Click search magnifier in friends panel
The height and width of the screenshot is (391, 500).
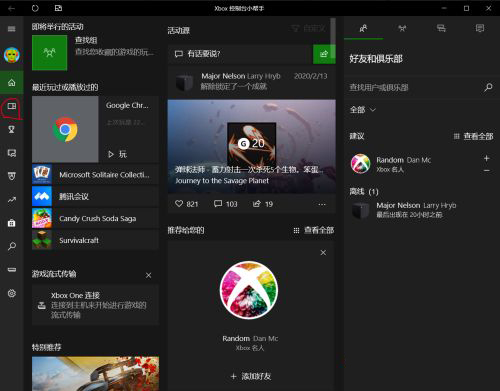pyautogui.click(x=488, y=87)
